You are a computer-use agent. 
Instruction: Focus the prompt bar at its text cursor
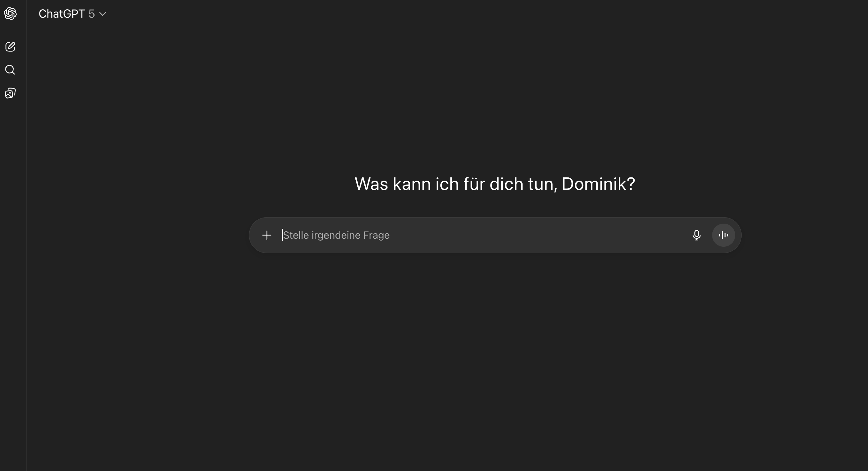click(283, 235)
